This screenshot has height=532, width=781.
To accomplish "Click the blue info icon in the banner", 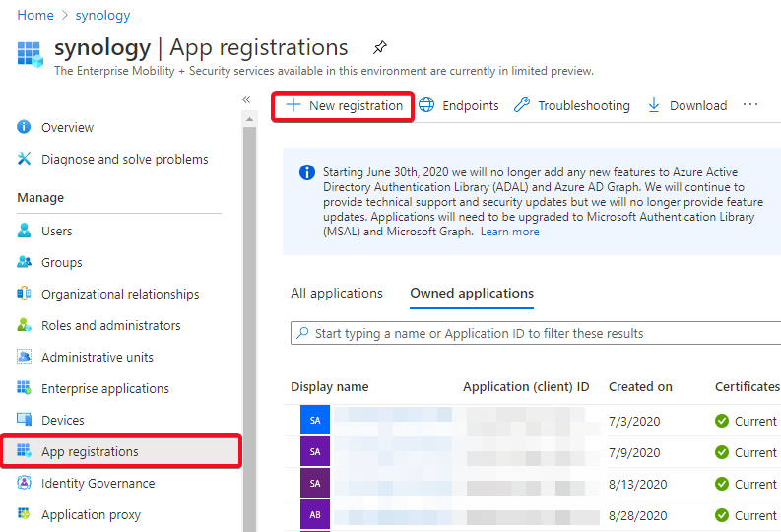I will point(307,172).
